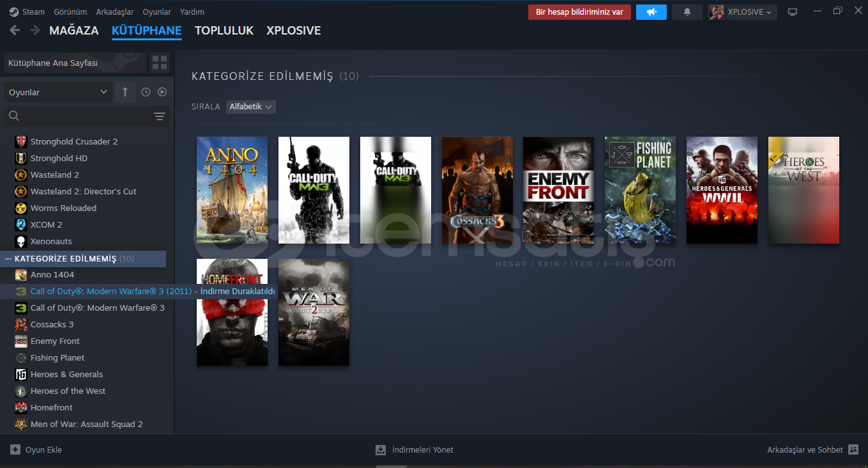Open Enemy Front cover thumbnail
868x468 pixels.
click(x=558, y=190)
